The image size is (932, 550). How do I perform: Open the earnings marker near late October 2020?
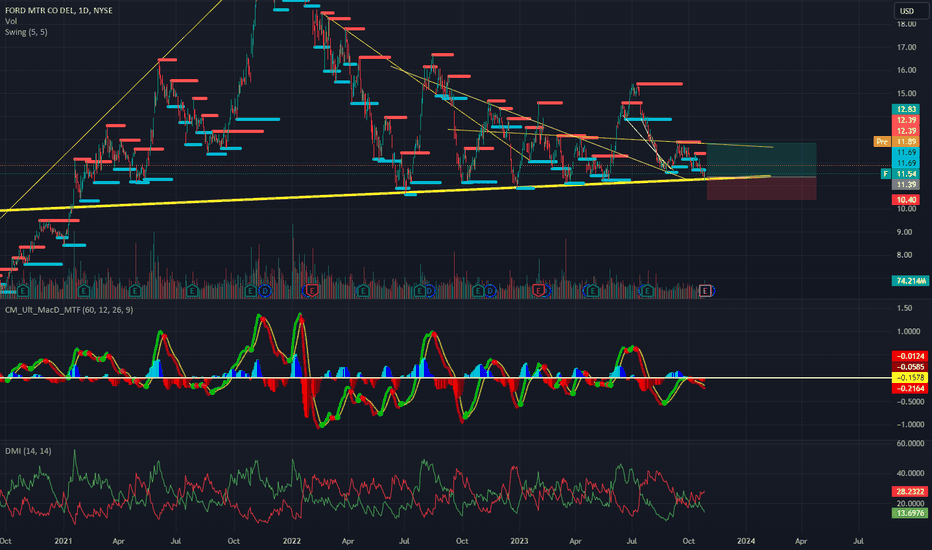coord(23,291)
